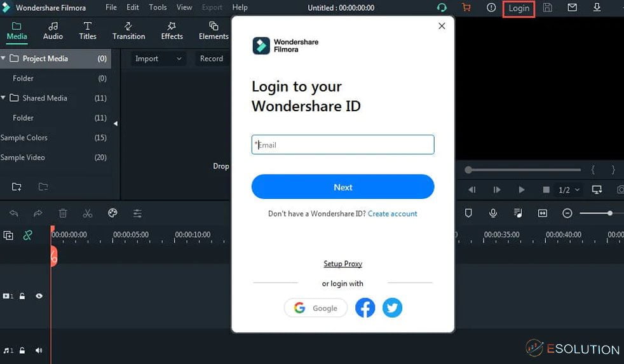
Task: Click the add new folder icon
Action: click(x=17, y=187)
